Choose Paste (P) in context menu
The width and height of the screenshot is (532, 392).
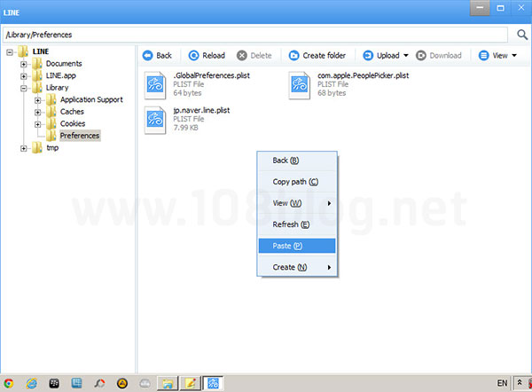point(297,246)
